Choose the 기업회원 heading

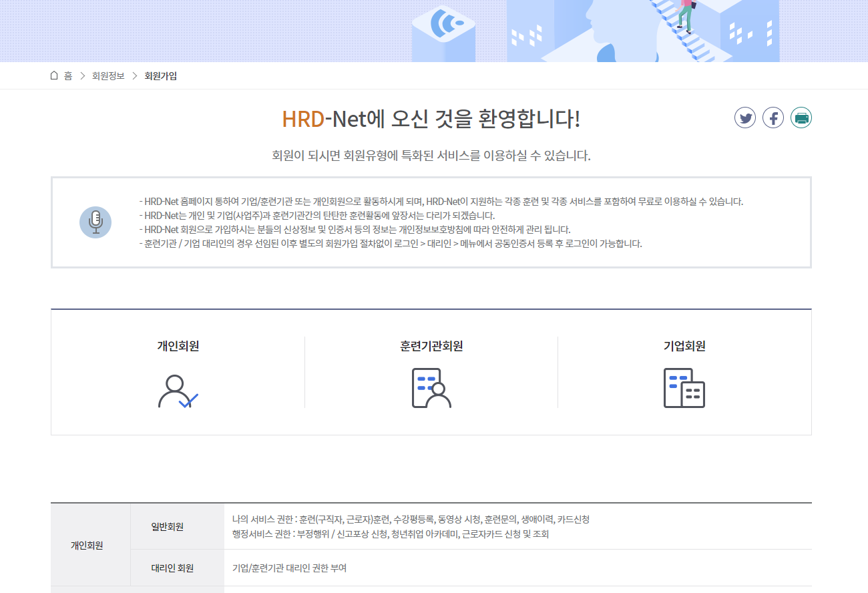(684, 346)
